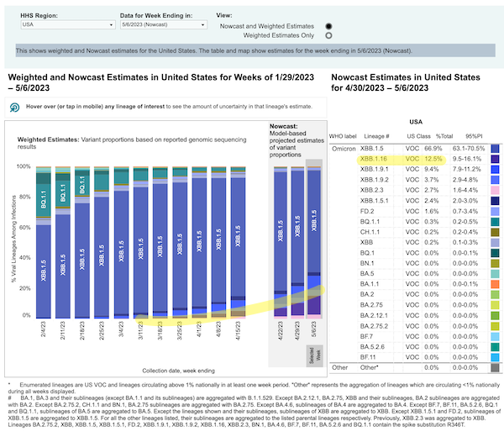
Task: Select the XBB.2.3 lineage name
Action: (371, 190)
